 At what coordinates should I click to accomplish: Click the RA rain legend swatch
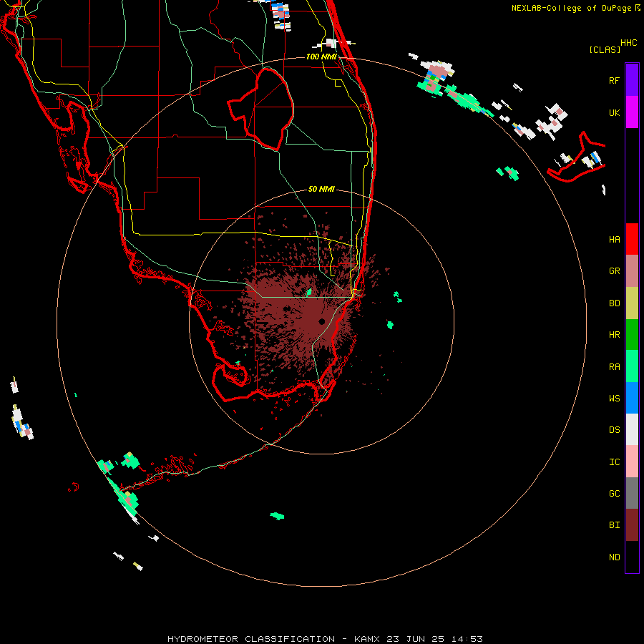(632, 366)
